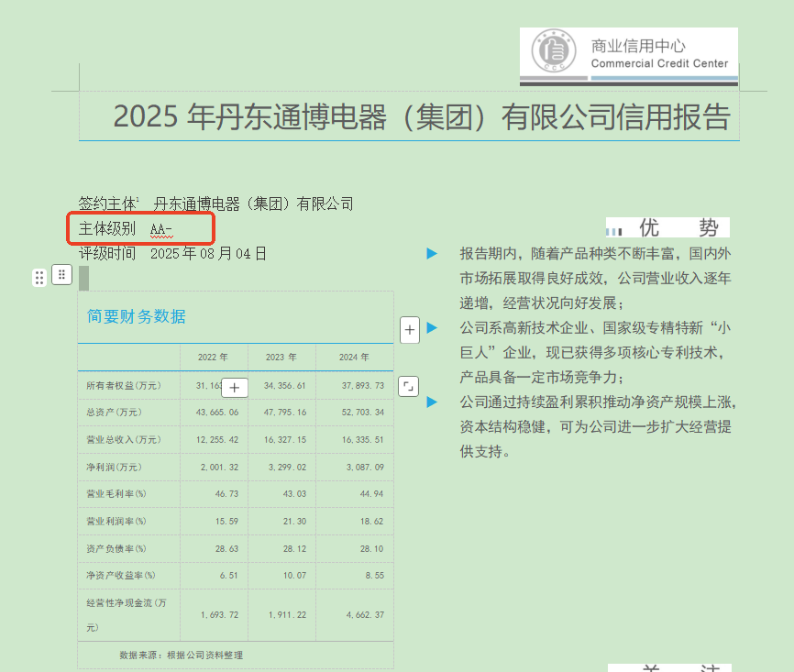Image resolution: width=794 pixels, height=672 pixels.
Task: Place cursor in the report title text
Action: (x=422, y=117)
